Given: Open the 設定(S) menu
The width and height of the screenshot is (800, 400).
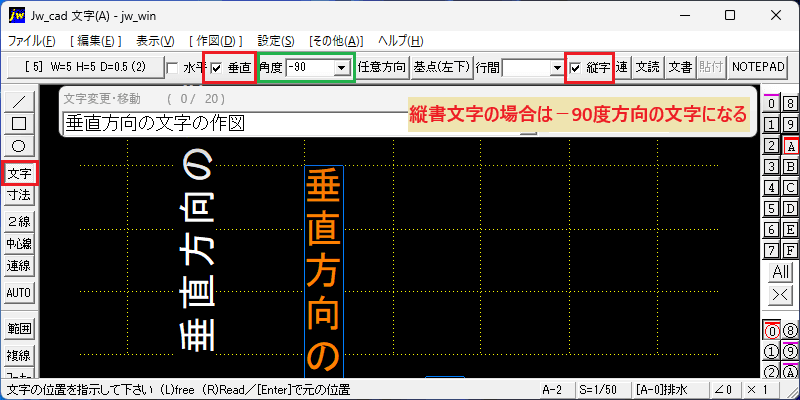Looking at the screenshot, I should (x=276, y=41).
